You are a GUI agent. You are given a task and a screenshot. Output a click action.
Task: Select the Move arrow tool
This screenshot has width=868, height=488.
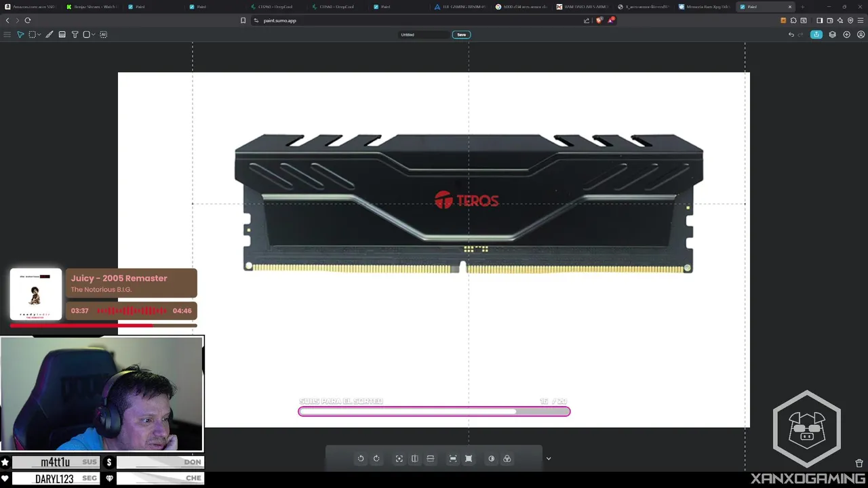click(20, 35)
